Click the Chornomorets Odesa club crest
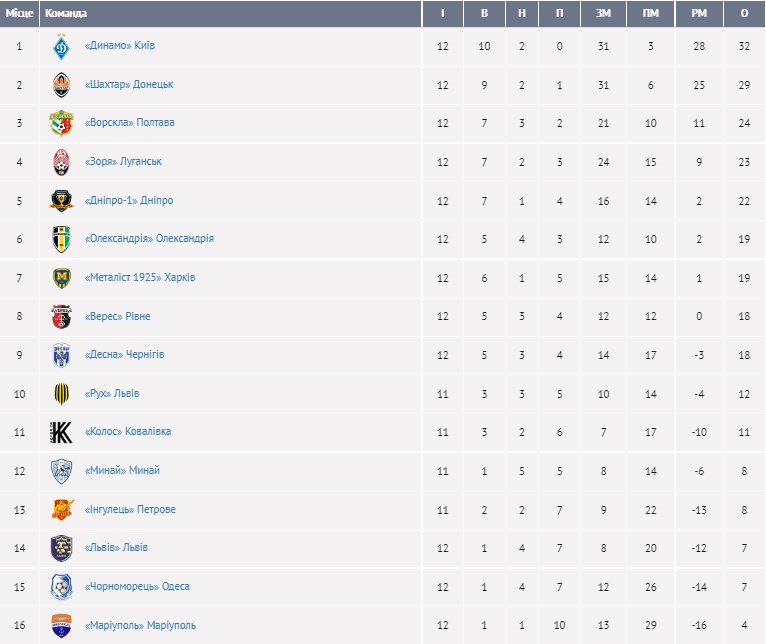Image resolution: width=766 pixels, height=644 pixels. [x=62, y=586]
